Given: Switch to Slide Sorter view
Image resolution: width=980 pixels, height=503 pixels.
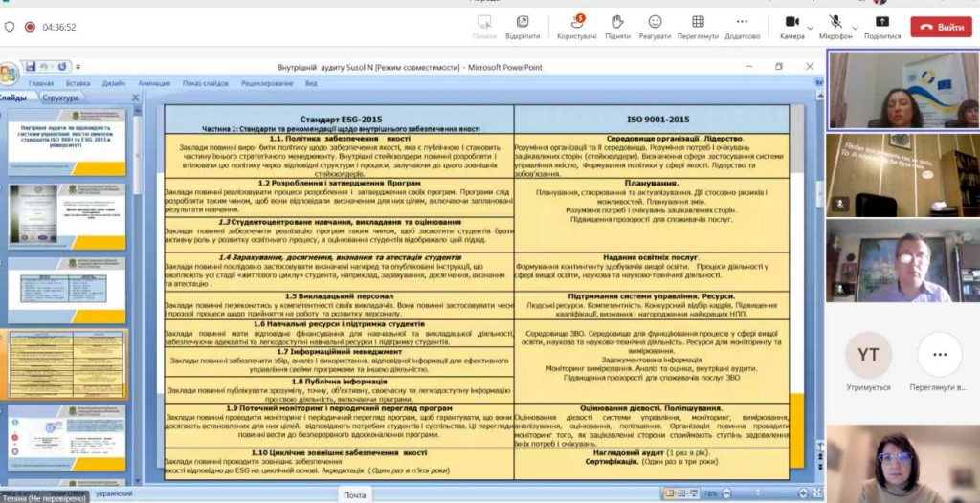Looking at the screenshot, I should click(681, 493).
